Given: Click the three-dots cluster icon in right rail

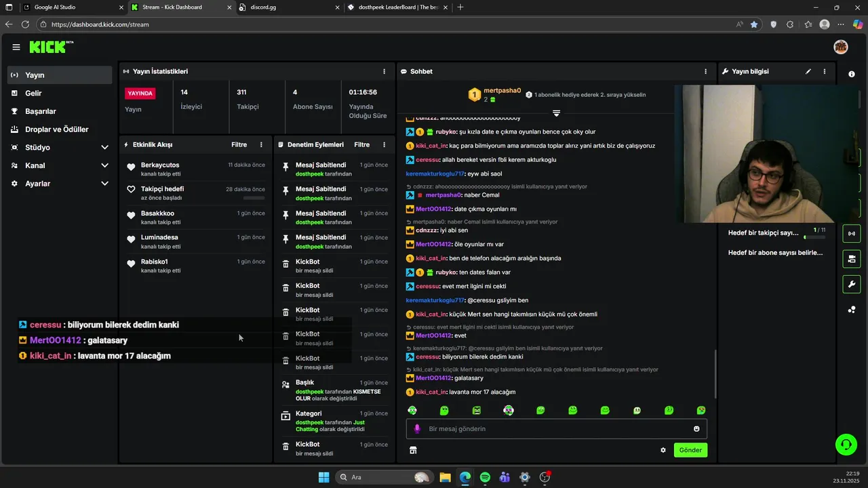Looking at the screenshot, I should point(852,310).
